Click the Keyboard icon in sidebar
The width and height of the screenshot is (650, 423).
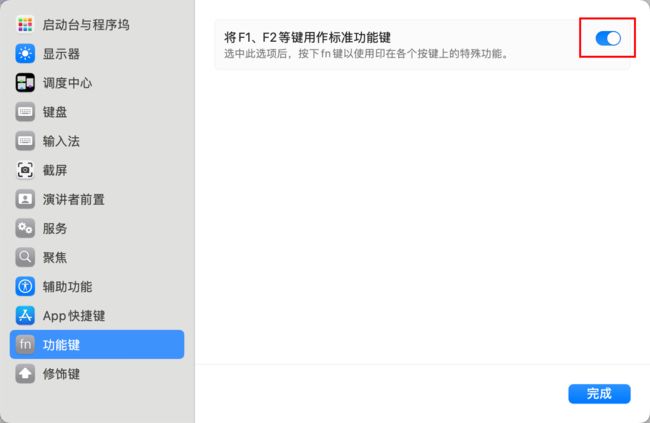(25, 112)
